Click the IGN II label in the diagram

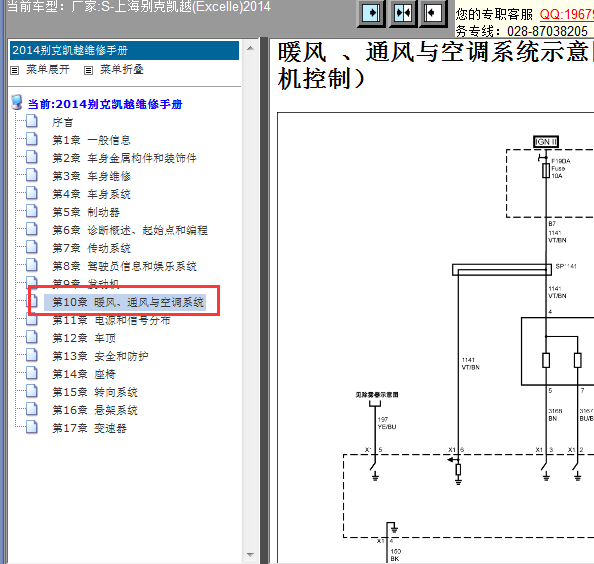click(x=546, y=142)
